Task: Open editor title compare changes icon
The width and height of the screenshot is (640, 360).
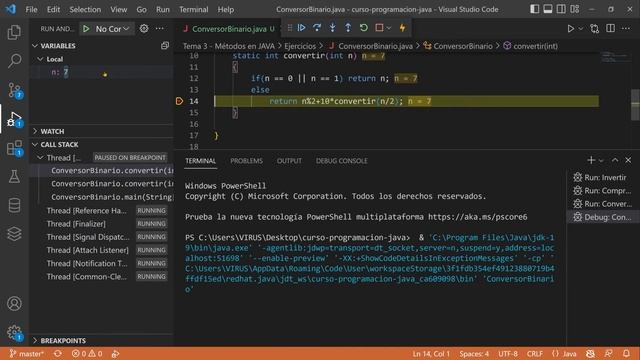Action: (595, 29)
